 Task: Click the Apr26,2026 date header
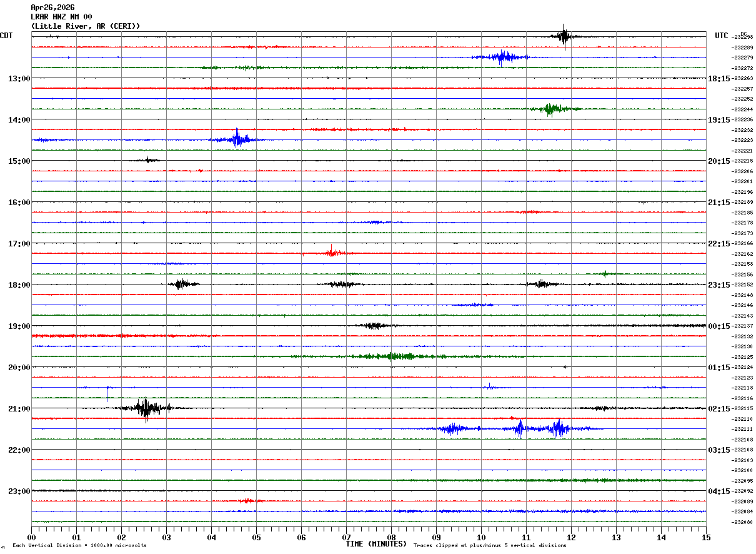tap(52, 8)
